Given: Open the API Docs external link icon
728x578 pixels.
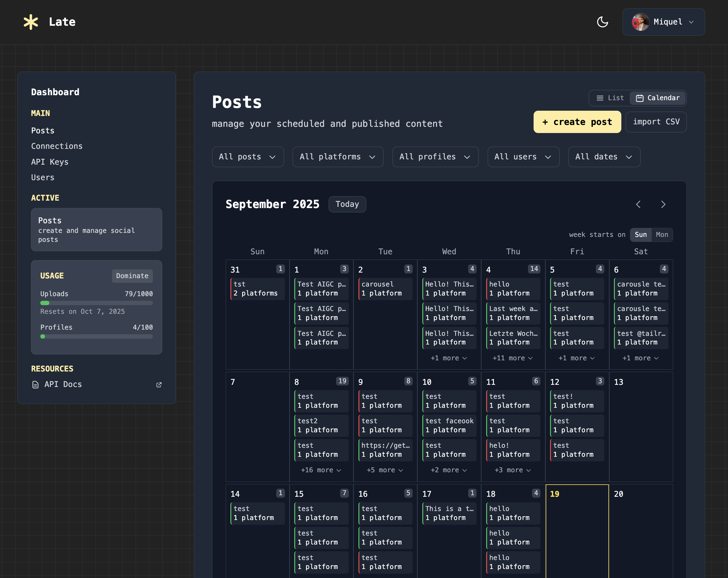Looking at the screenshot, I should [159, 385].
